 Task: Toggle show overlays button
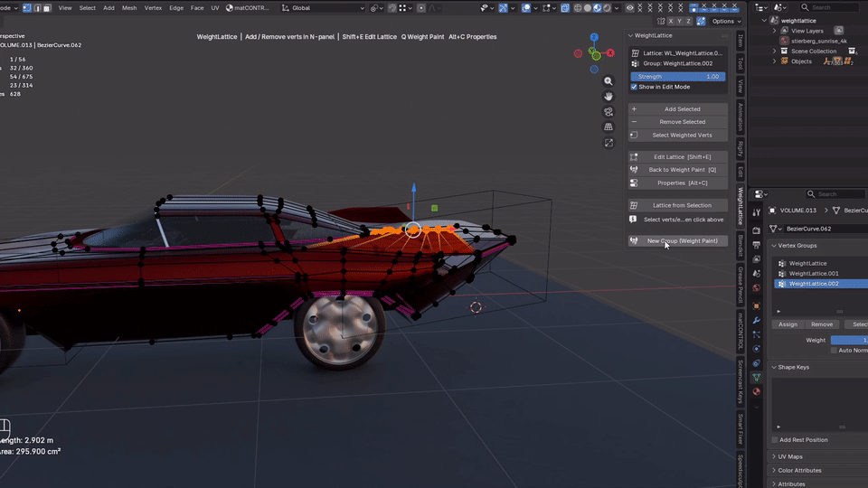pyautogui.click(x=526, y=8)
